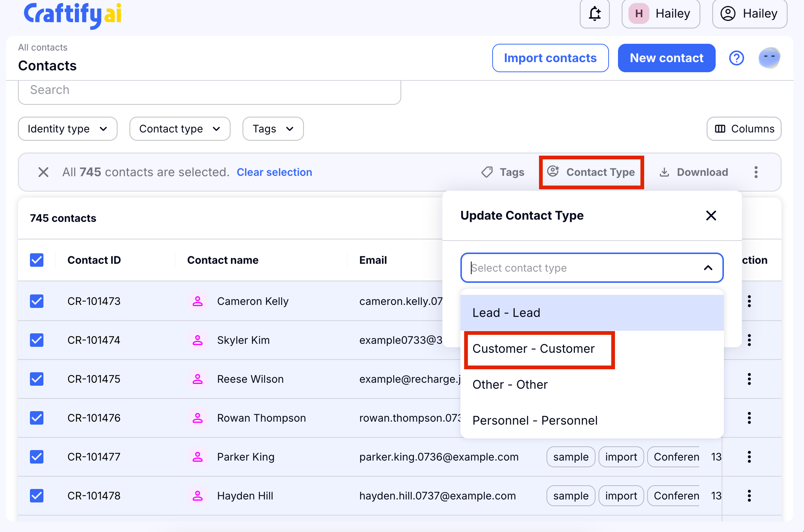Screen dimensions: 804x532
Task: Open bulk Tags action
Action: [x=503, y=172]
